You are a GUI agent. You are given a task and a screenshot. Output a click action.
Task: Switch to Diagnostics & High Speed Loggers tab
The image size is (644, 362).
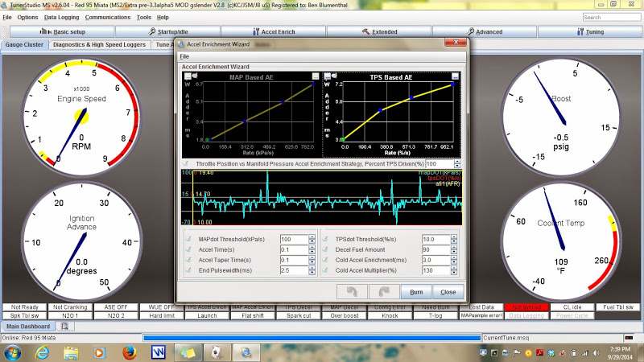(99, 45)
